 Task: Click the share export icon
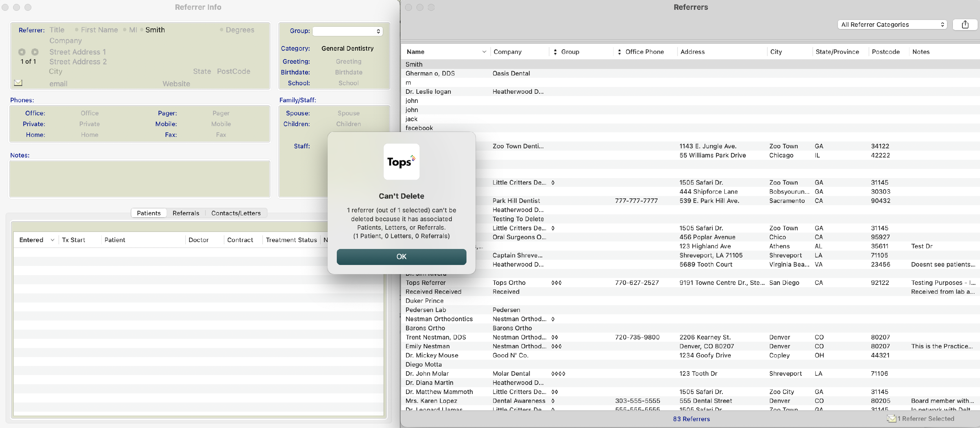[965, 25]
